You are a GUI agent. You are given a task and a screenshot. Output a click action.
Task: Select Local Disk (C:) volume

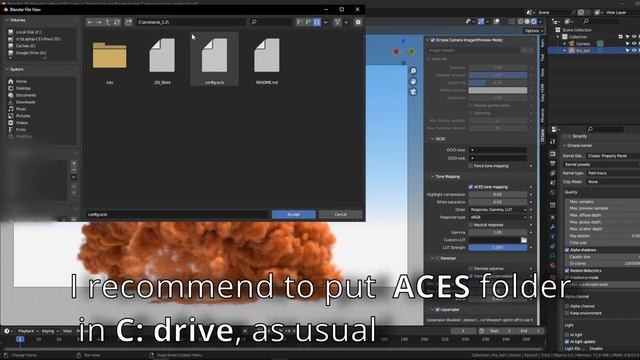(29, 32)
